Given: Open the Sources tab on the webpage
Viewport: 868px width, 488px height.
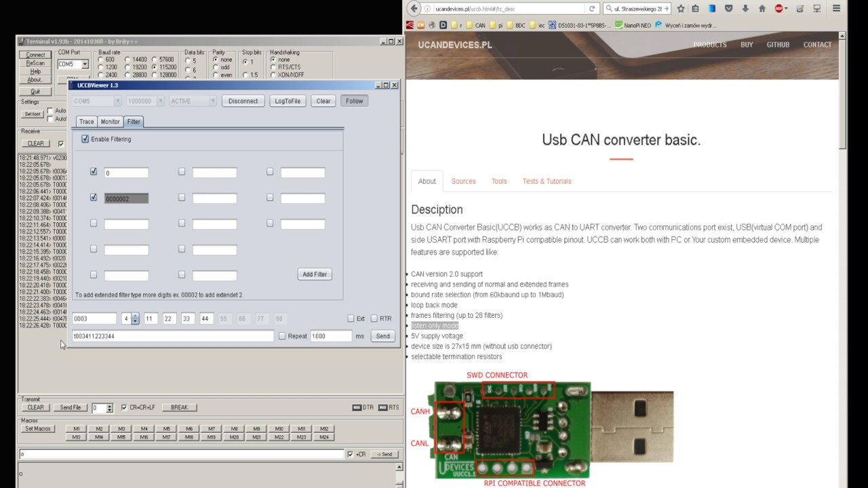Looking at the screenshot, I should pos(463,181).
